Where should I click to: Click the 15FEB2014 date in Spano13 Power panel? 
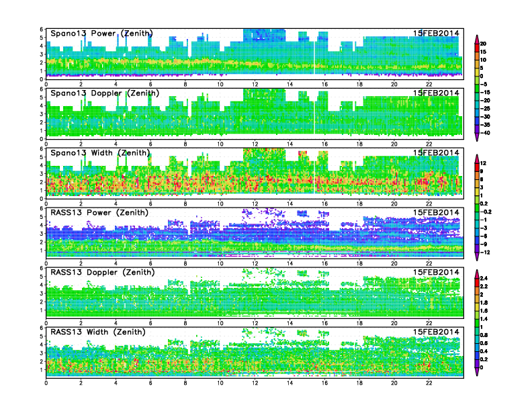coord(436,33)
